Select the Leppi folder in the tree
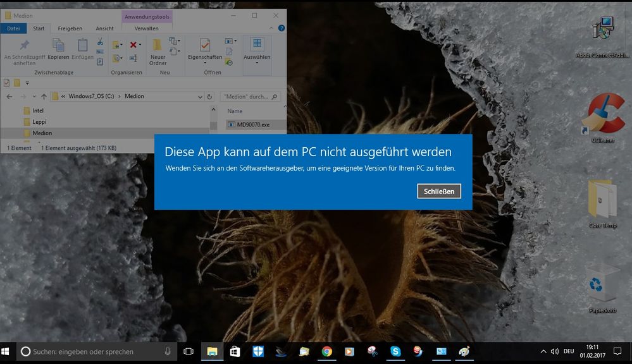Viewport: 632px width, 364px height. (x=39, y=121)
